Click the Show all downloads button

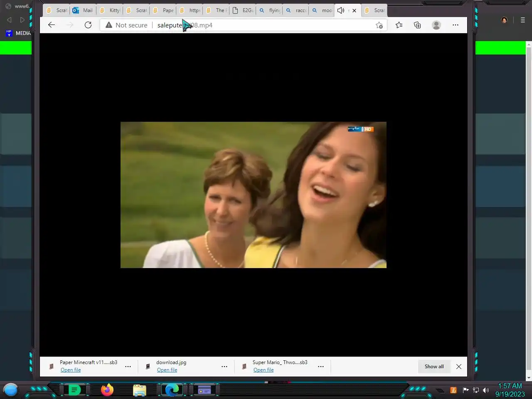coord(434,366)
